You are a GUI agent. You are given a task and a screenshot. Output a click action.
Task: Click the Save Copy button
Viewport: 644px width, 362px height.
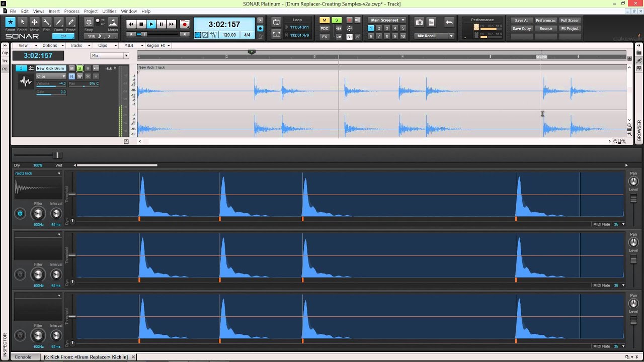522,29
